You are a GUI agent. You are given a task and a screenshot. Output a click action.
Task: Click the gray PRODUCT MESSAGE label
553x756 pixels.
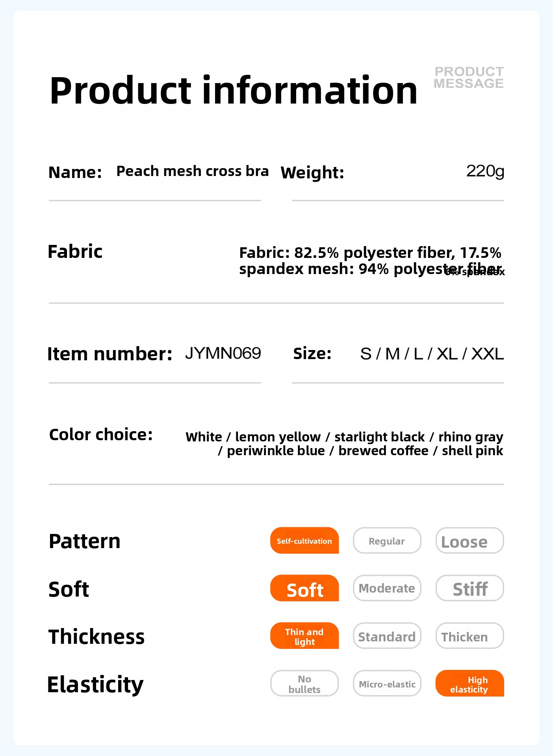469,78
